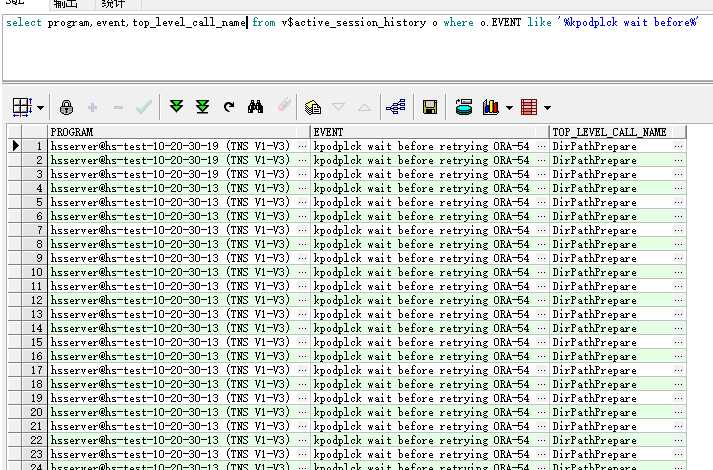Click the database cylinder icon

pos(464,107)
